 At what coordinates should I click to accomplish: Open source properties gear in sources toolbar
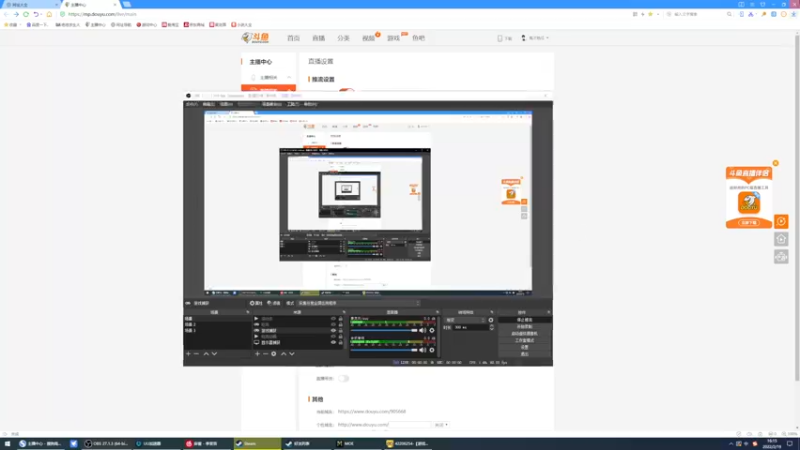[274, 354]
